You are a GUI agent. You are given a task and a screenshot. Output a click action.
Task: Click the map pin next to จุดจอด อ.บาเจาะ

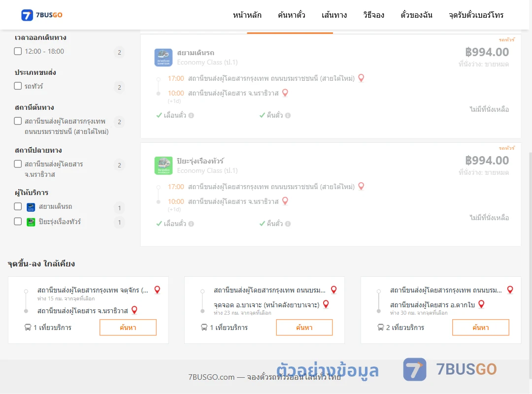[x=326, y=304]
